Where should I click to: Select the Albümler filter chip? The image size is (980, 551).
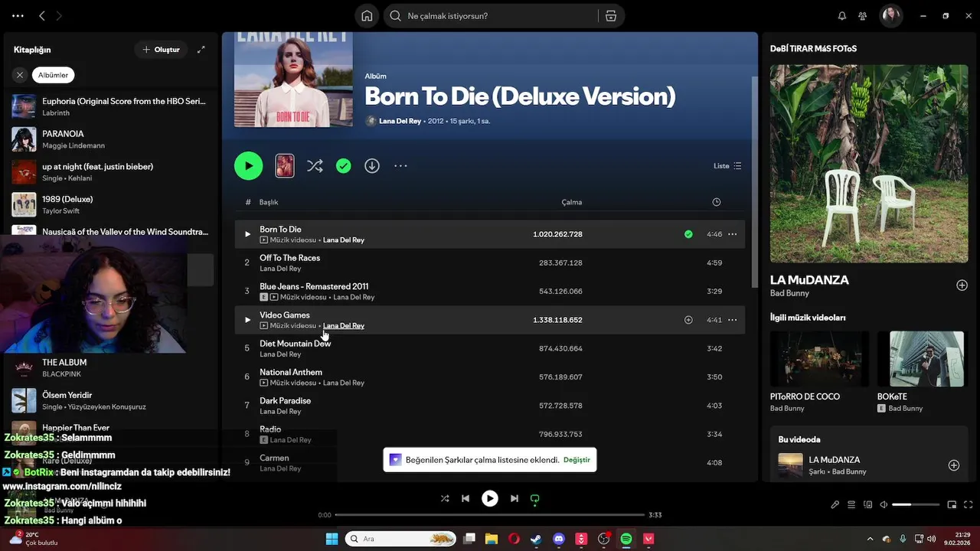click(54, 75)
